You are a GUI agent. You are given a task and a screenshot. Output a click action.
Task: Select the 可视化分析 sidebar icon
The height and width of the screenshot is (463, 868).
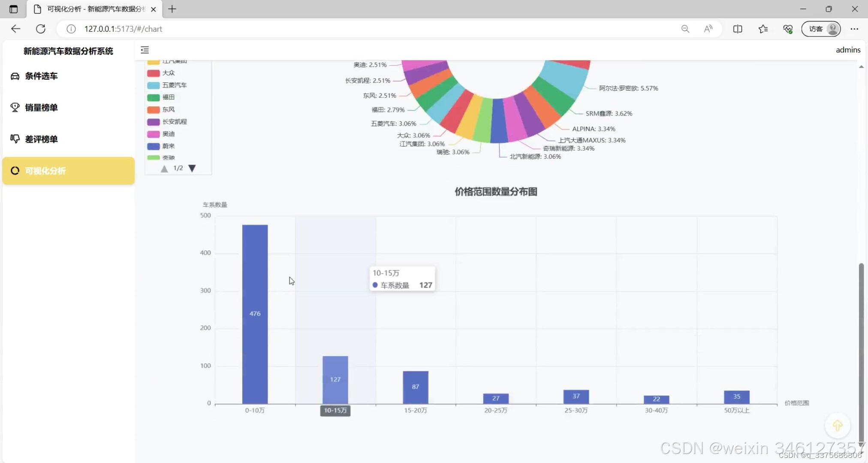click(15, 170)
